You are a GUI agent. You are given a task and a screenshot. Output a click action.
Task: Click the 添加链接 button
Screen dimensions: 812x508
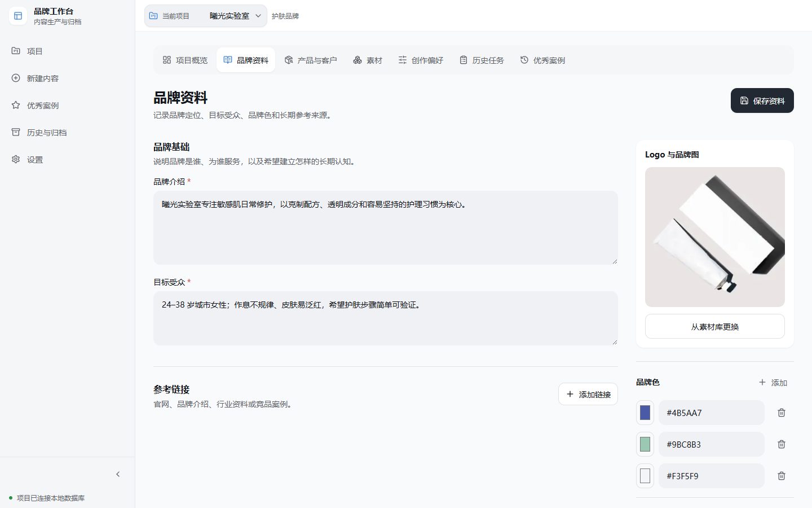588,394
